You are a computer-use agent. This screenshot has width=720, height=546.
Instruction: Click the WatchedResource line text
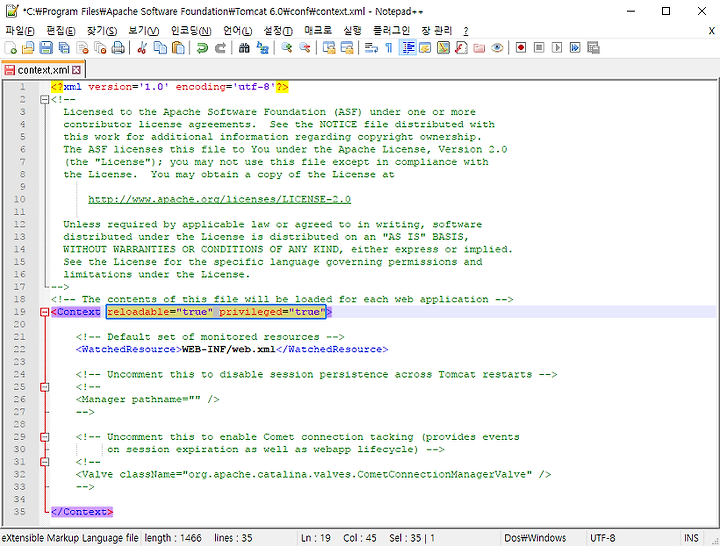tap(232, 349)
